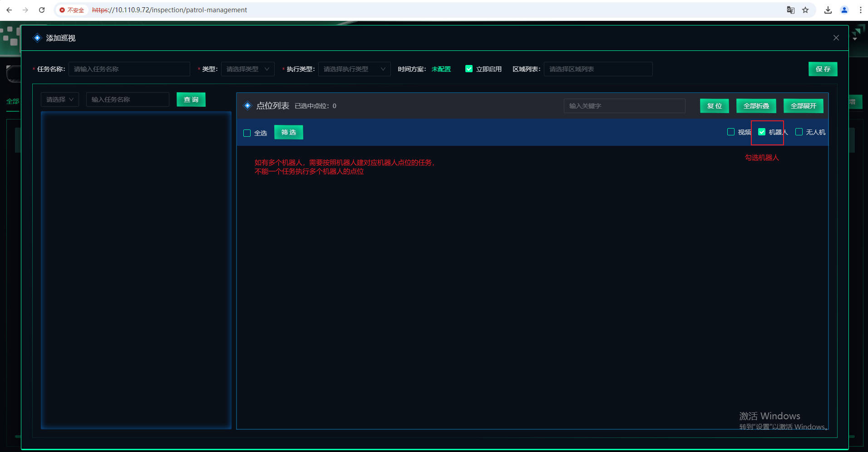Click the 复位 button
Viewport: 868px width, 452px height.
point(715,106)
